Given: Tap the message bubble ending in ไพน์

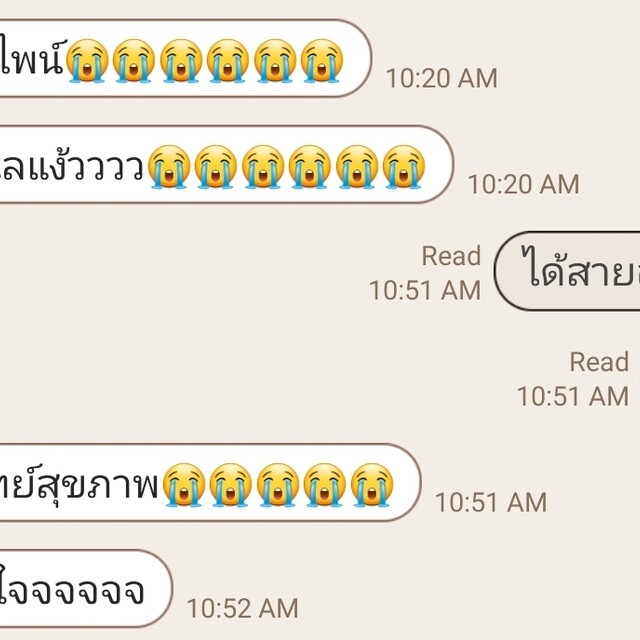Looking at the screenshot, I should click(185, 59).
